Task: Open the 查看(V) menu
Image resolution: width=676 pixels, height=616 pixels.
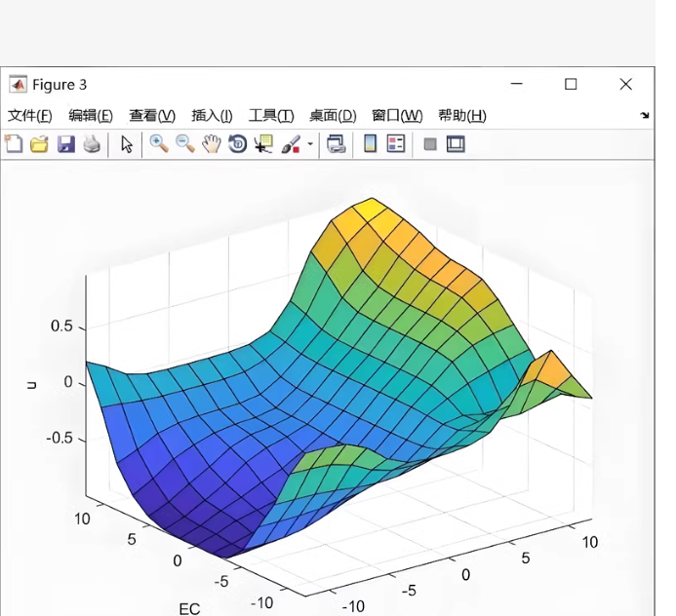Action: click(x=152, y=115)
